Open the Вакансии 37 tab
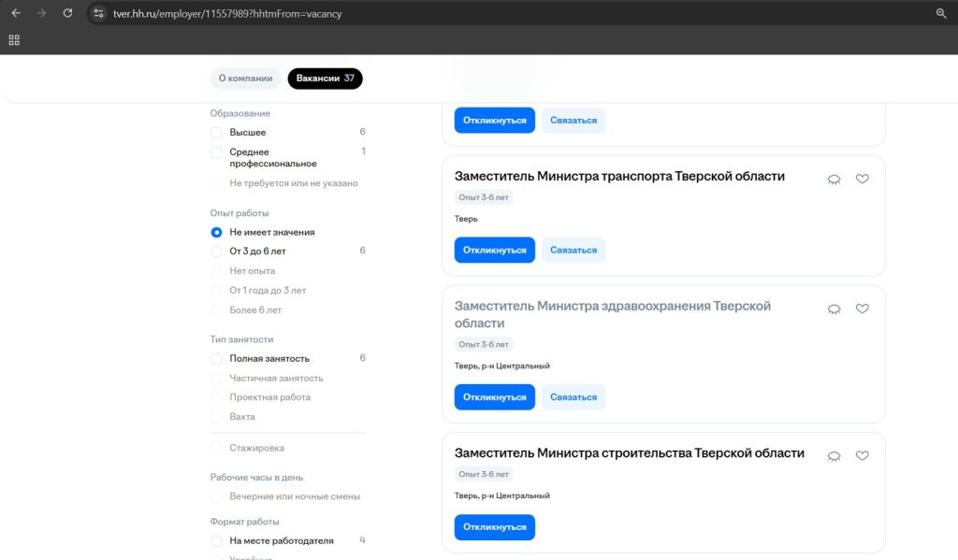Screen dimensions: 958x560 click(x=325, y=79)
